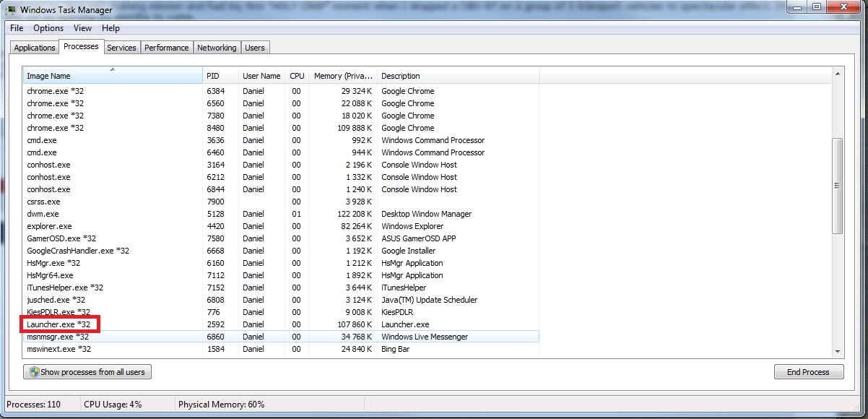Select the GamerOSD.exe *32 process
The width and height of the screenshot is (868, 419).
[281, 238]
